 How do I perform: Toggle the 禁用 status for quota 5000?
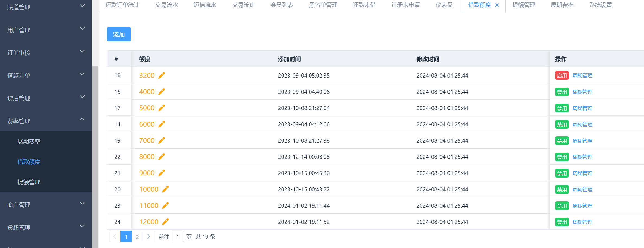[x=562, y=108]
